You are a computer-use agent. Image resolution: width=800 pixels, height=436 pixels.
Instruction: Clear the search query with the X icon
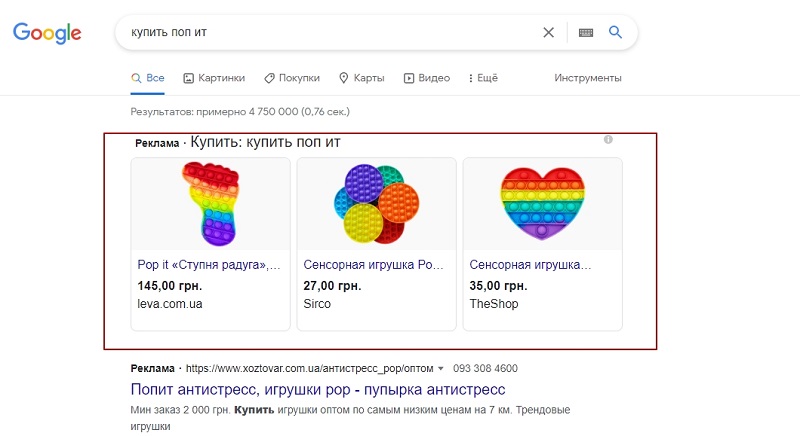click(x=548, y=33)
